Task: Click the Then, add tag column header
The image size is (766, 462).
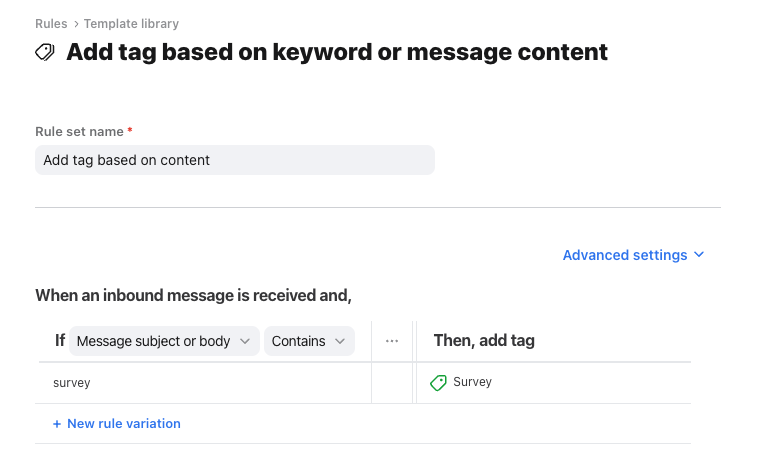Action: [x=484, y=341]
